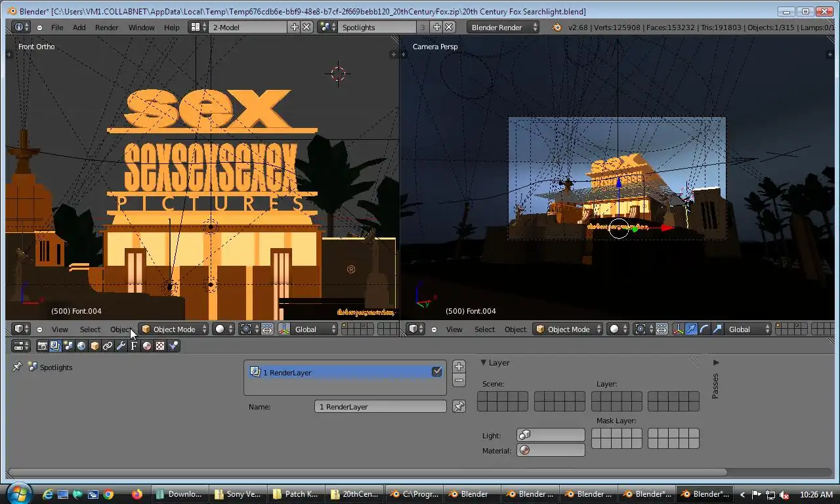Collapse left viewport header menus minus
The image size is (840, 504).
click(39, 329)
